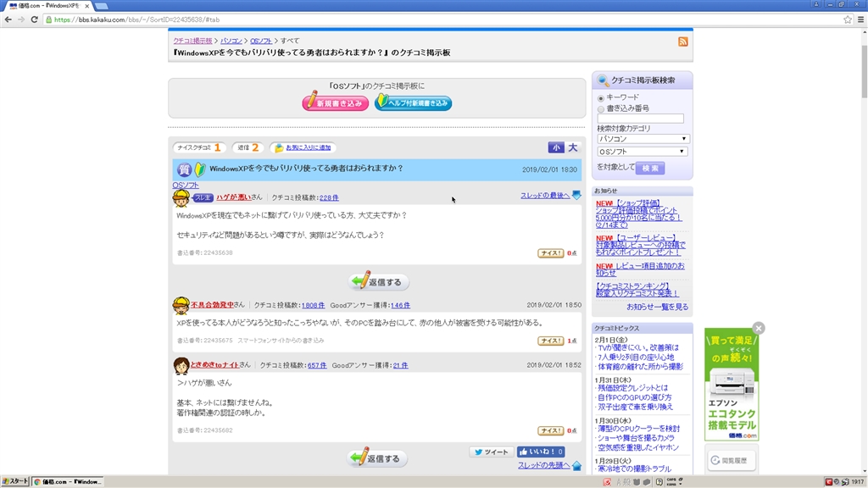Open news ショップ評価 announcement link
This screenshot has height=488, width=868.
pyautogui.click(x=638, y=214)
